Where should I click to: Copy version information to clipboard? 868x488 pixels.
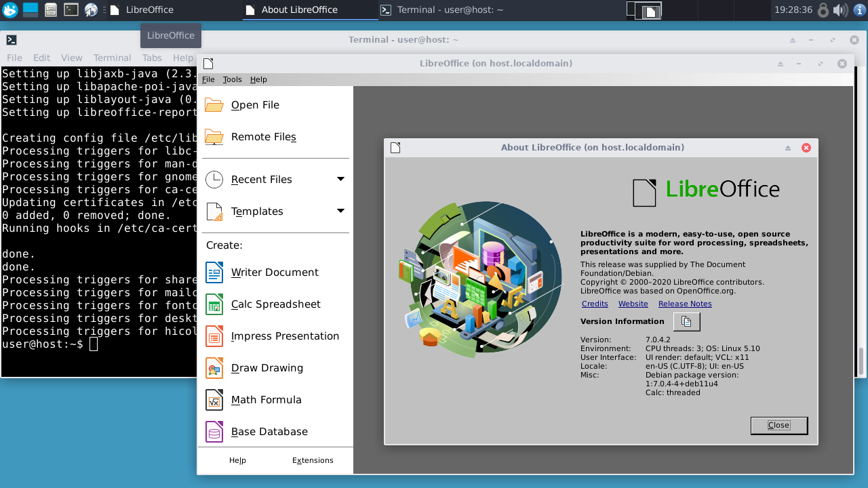[686, 322]
